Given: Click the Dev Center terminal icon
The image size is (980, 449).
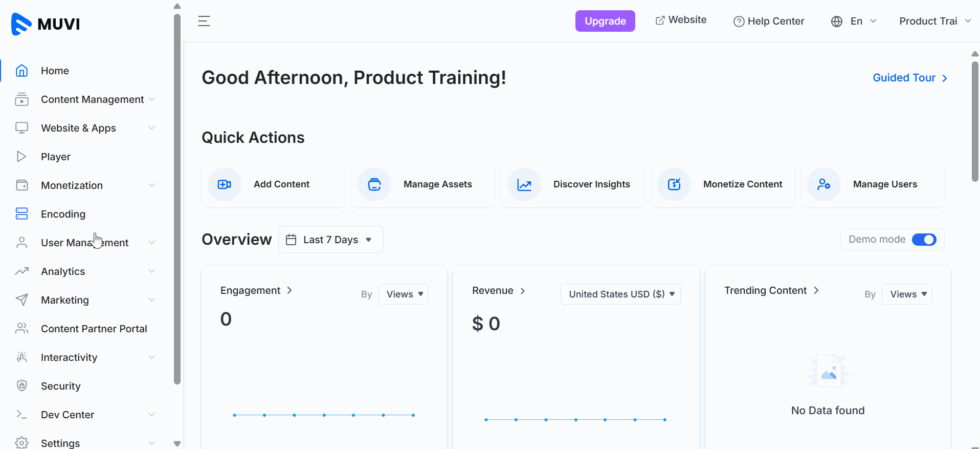Looking at the screenshot, I should coord(21,414).
